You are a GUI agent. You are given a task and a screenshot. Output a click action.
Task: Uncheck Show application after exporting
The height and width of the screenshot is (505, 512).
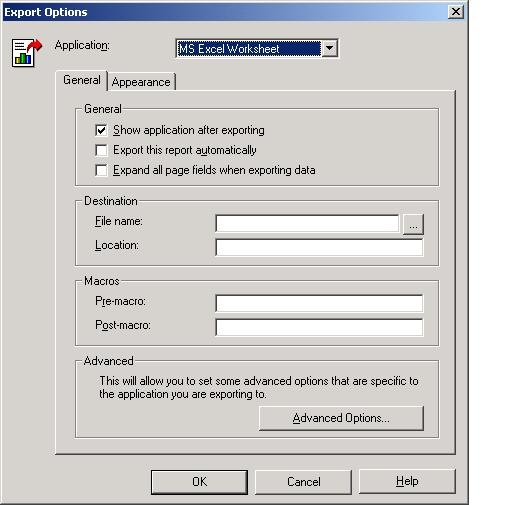[101, 130]
